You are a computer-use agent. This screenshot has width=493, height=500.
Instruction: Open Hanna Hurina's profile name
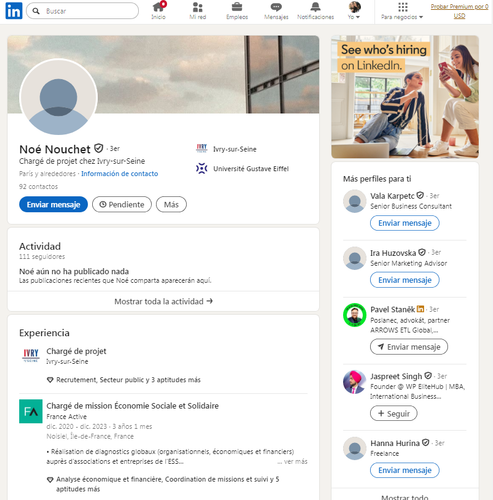click(395, 443)
